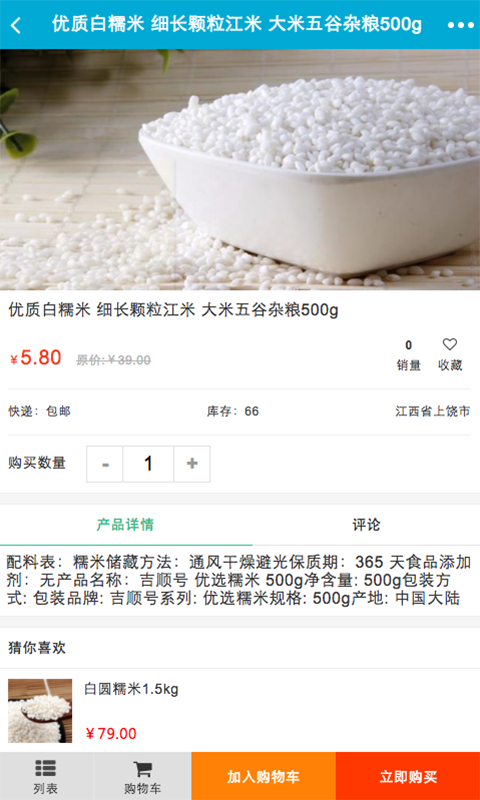Add item with 加入购物车 button
This screenshot has height=800, width=480.
coord(263,776)
